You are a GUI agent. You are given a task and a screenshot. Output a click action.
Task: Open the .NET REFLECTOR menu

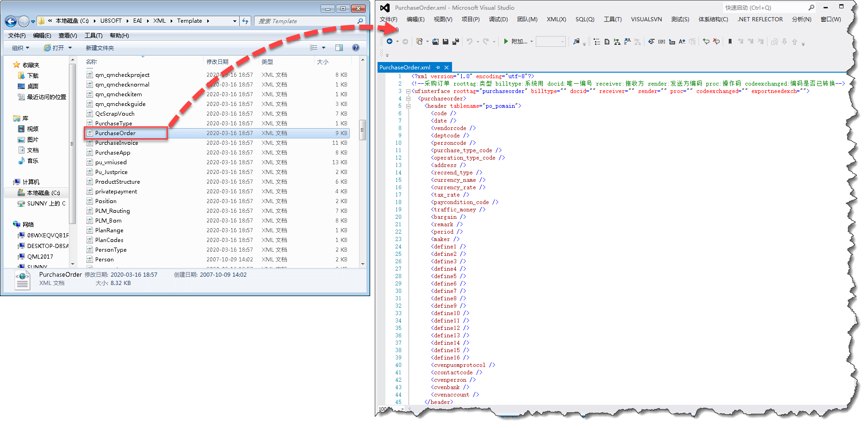click(x=760, y=19)
